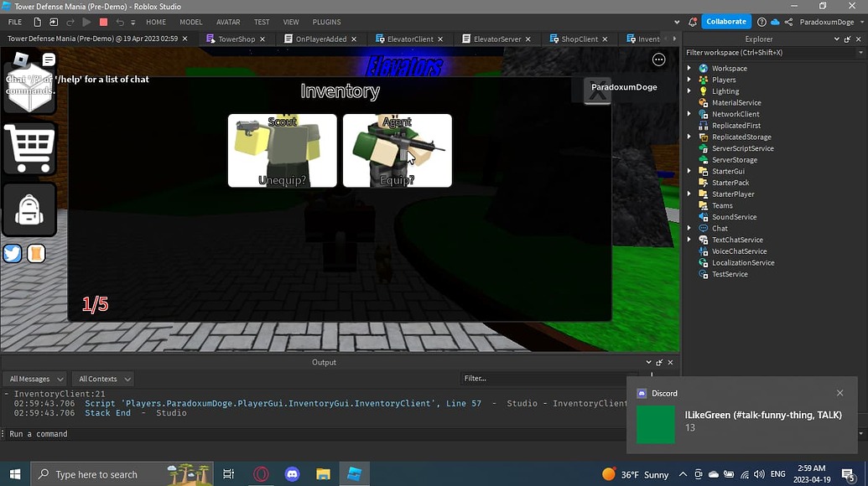Viewport: 868px width, 486px height.
Task: Unequip the Scout tower card
Action: click(x=283, y=150)
